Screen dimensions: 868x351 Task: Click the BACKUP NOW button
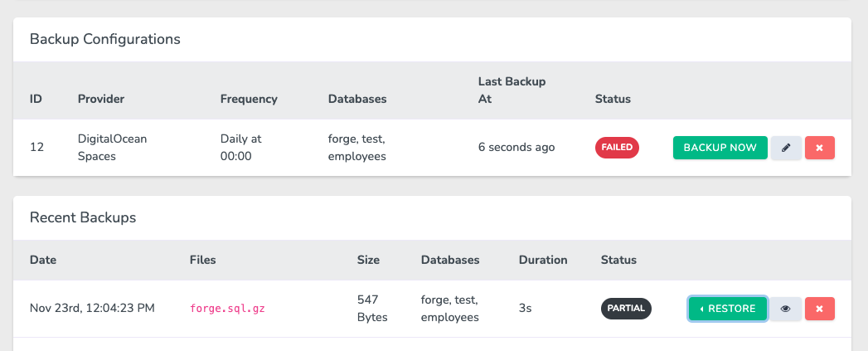[720, 148]
